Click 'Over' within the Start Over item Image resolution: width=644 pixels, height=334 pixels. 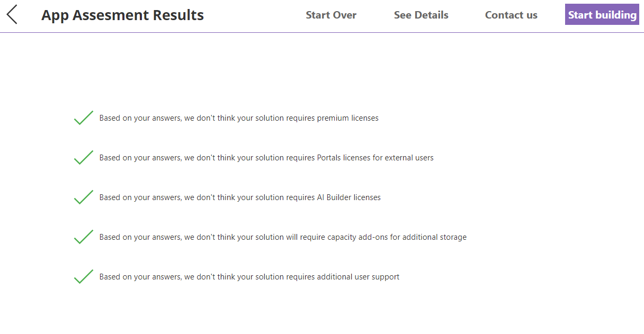(x=345, y=15)
